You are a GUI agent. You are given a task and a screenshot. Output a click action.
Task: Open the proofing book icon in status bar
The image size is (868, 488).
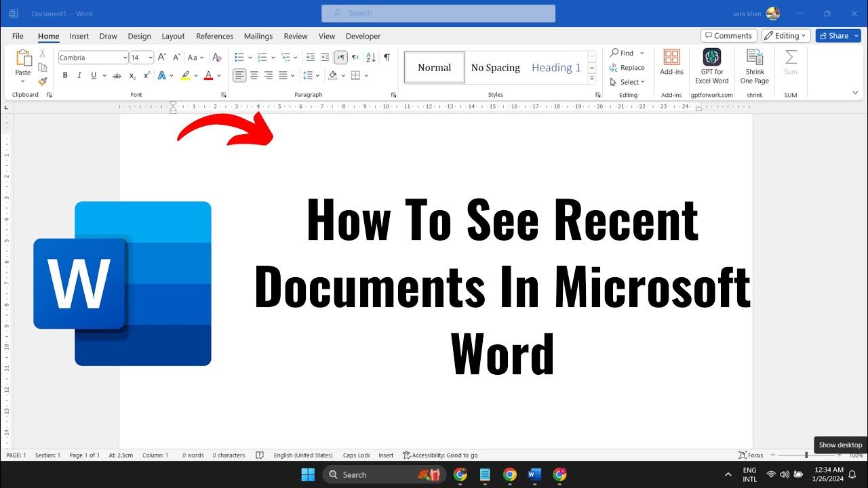coord(259,455)
